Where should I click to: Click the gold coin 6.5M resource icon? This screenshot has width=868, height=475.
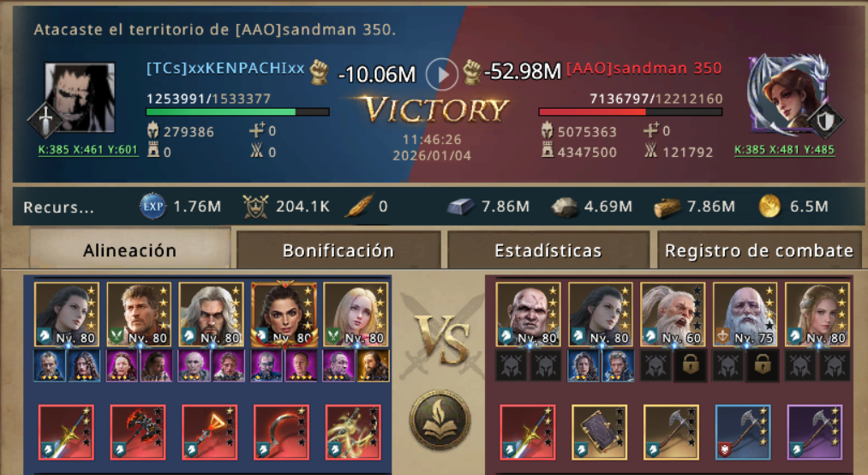point(769,207)
